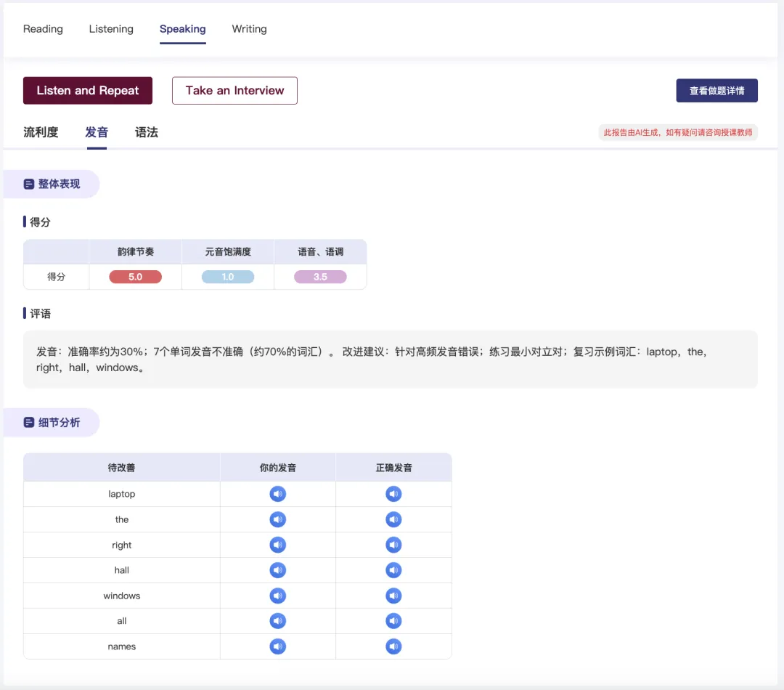Play correct pronunciation of laptop
Image resolution: width=784 pixels, height=690 pixels.
pos(393,494)
